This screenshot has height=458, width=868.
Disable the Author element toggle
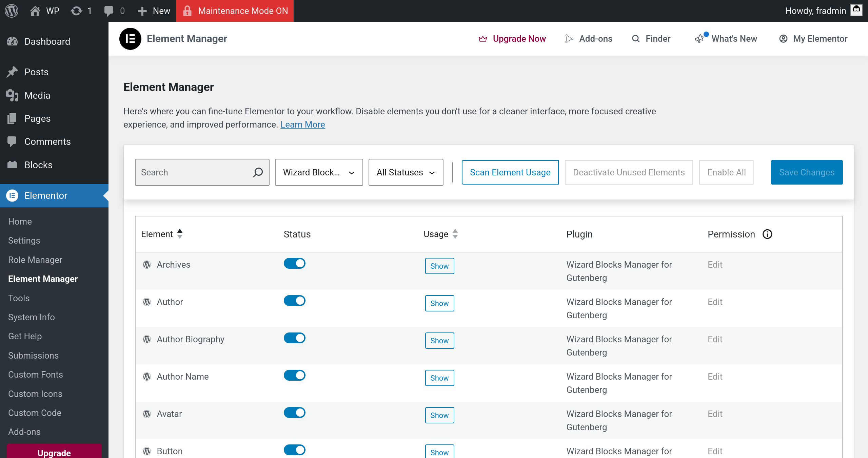pyautogui.click(x=295, y=301)
